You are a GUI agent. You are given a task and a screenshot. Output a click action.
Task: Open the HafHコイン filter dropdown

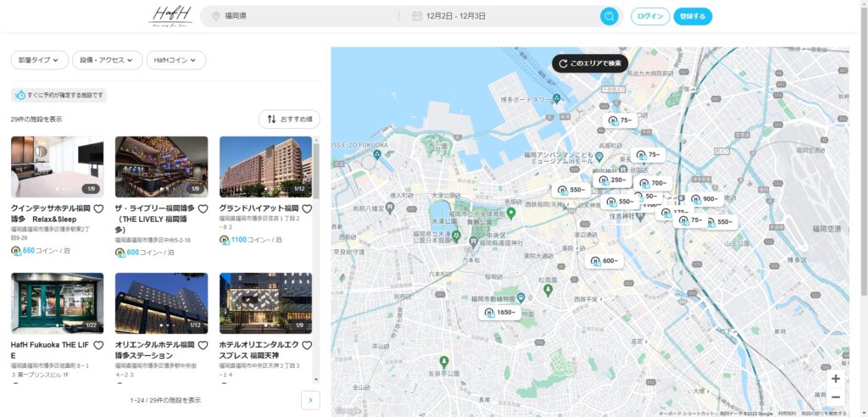click(x=176, y=60)
